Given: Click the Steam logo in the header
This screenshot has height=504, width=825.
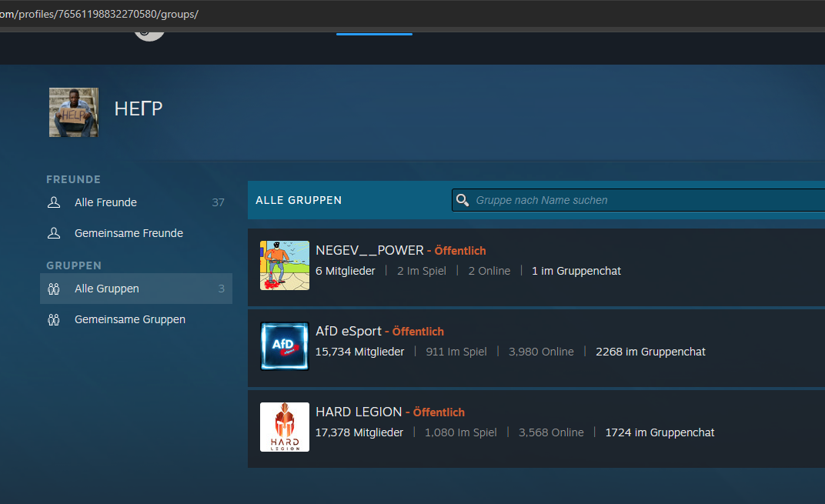Looking at the screenshot, I should point(149,32).
